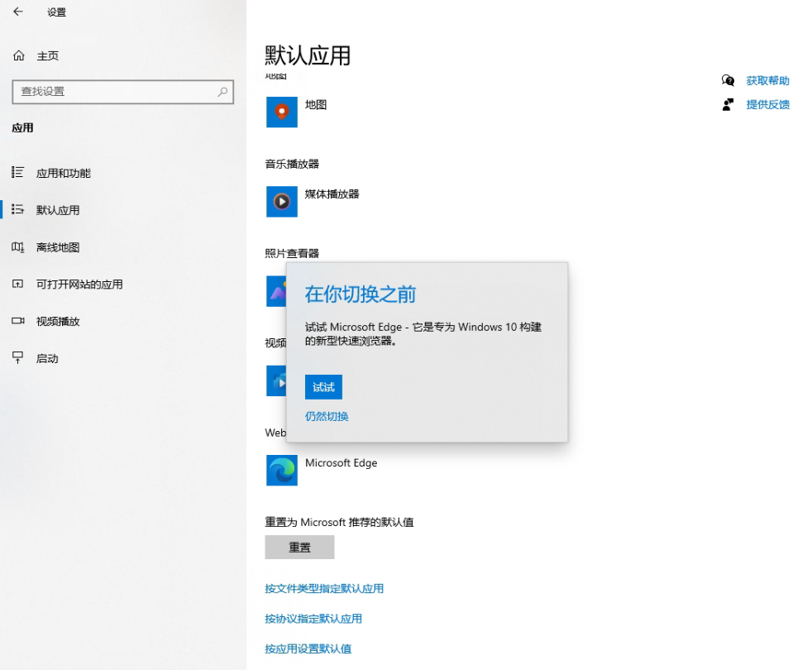Click the 默认应用 sidebar icon
Screen dimensions: 812x670
click(x=17, y=209)
